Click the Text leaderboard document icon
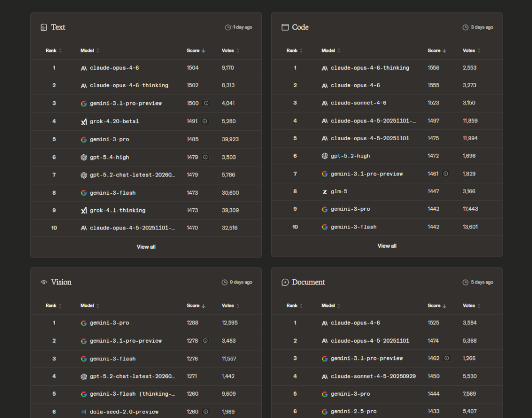This screenshot has width=532, height=418. click(x=44, y=27)
